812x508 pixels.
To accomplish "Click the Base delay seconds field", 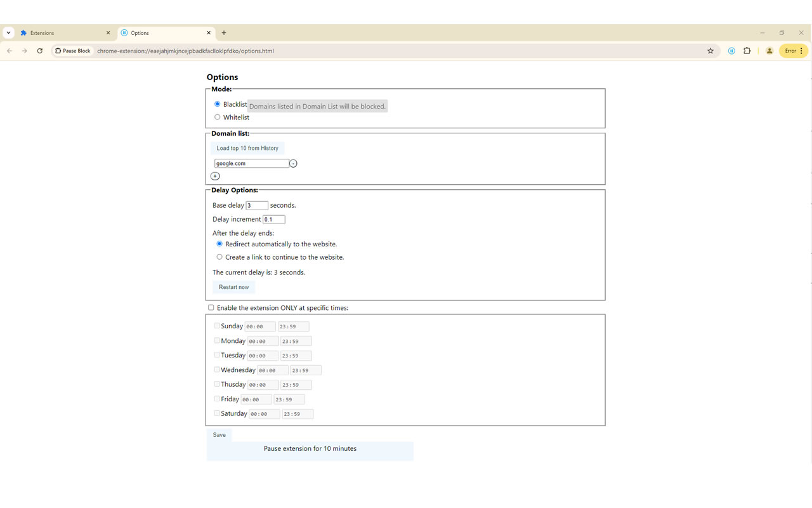I will click(257, 206).
